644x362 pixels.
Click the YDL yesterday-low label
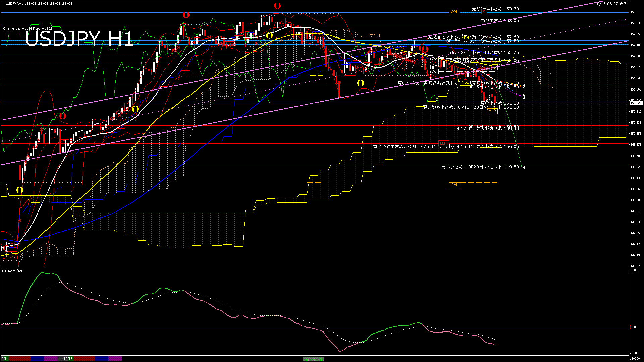tap(465, 83)
